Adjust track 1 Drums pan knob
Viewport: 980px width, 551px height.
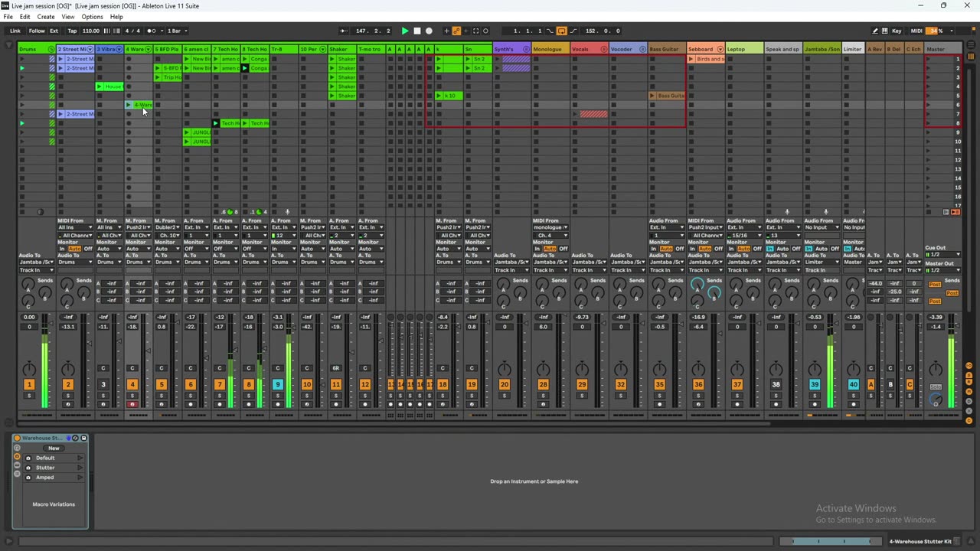29,370
